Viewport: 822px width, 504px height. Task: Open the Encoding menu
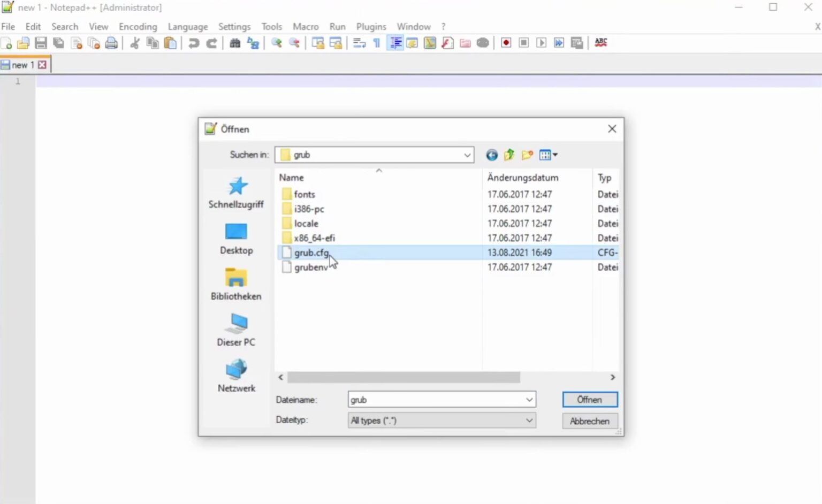click(x=138, y=26)
